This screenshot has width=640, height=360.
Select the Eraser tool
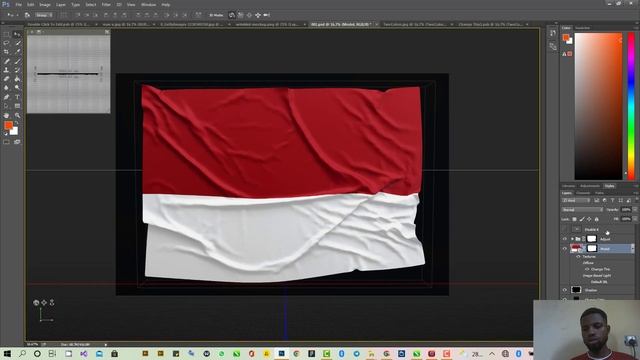click(7, 79)
